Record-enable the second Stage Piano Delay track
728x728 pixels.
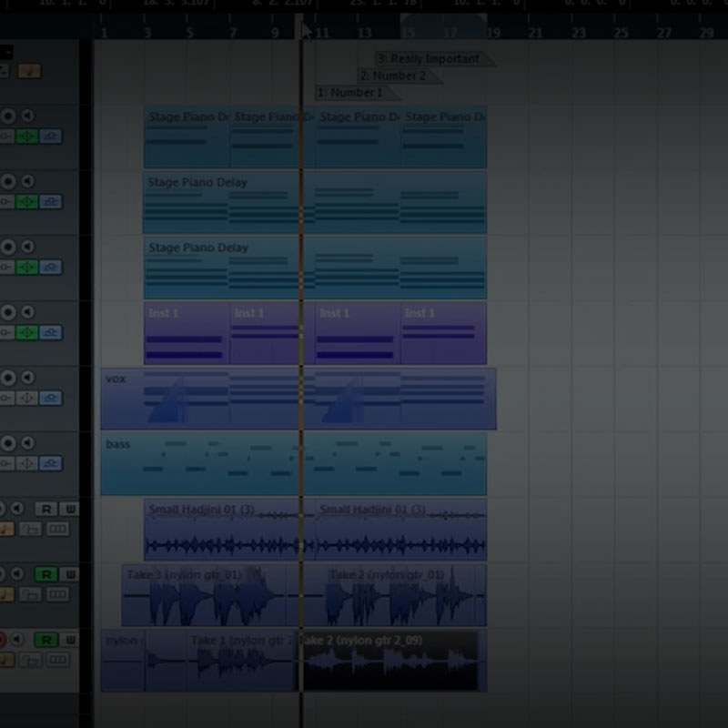point(8,247)
